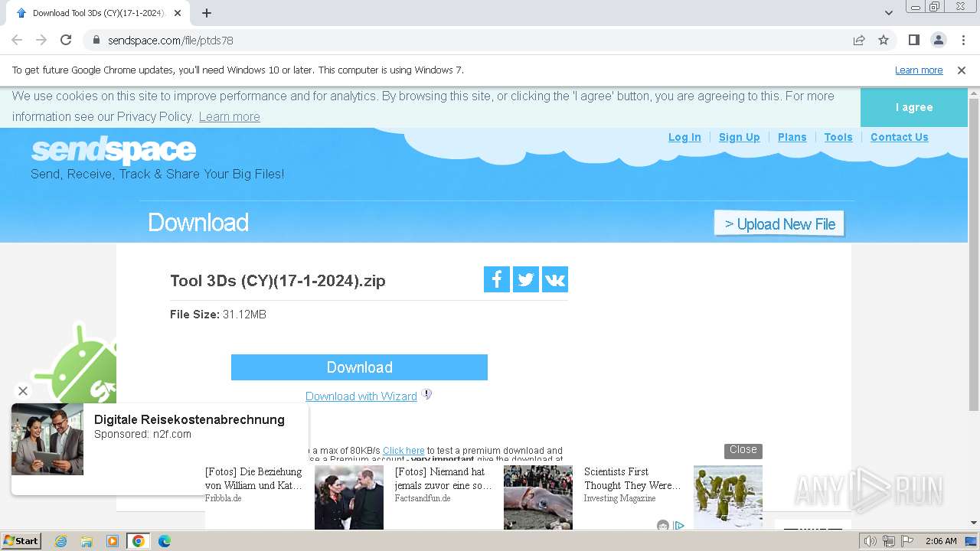Click the volume tray icon
Screen dimensions: 980x551
871,541
